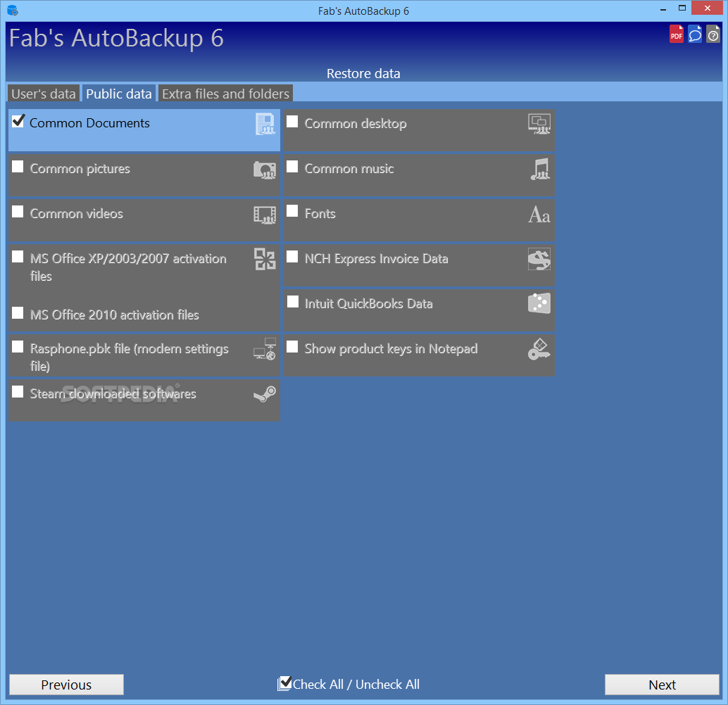The width and height of the screenshot is (728, 705).
Task: Click the Common music label
Action: (349, 168)
